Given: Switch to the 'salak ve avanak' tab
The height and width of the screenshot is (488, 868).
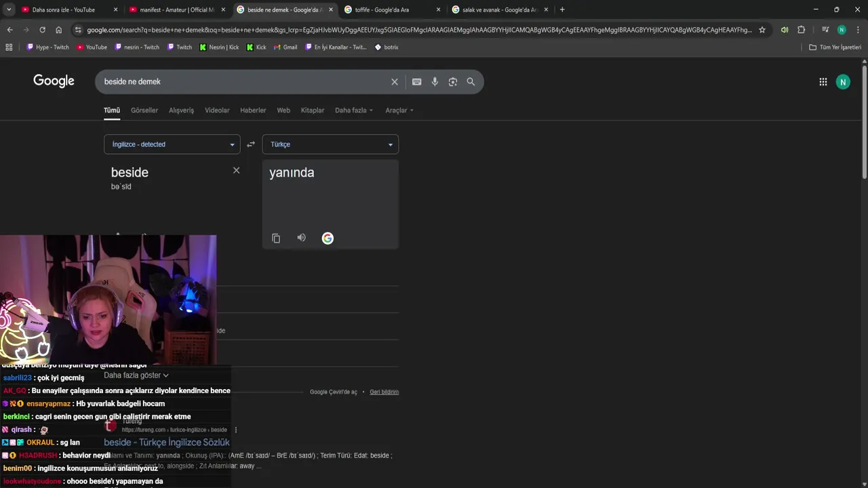Looking at the screenshot, I should [x=499, y=9].
